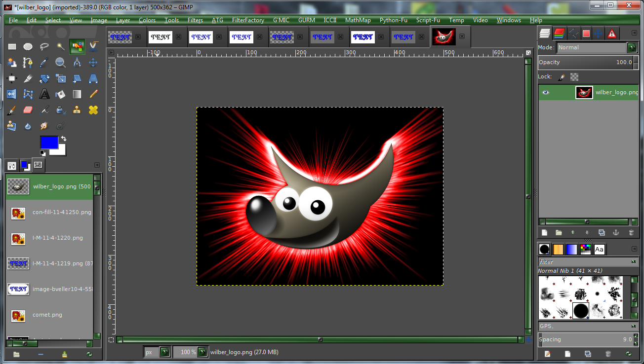
Task: Delete the selected layer
Action: (x=631, y=232)
